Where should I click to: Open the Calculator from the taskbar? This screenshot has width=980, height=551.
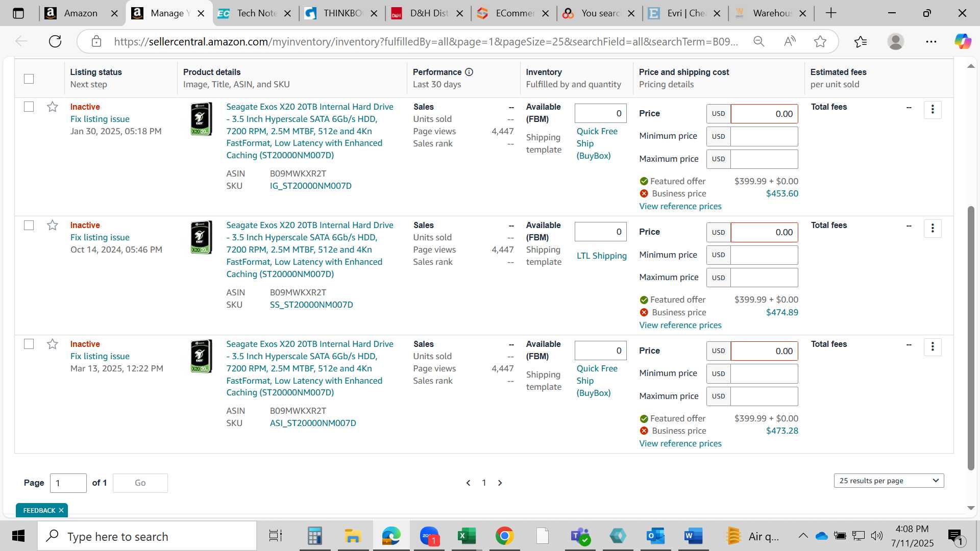tap(314, 536)
